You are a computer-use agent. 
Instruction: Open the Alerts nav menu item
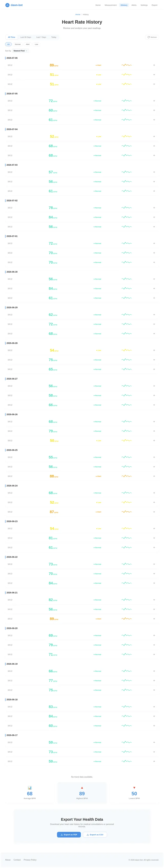(134, 5)
